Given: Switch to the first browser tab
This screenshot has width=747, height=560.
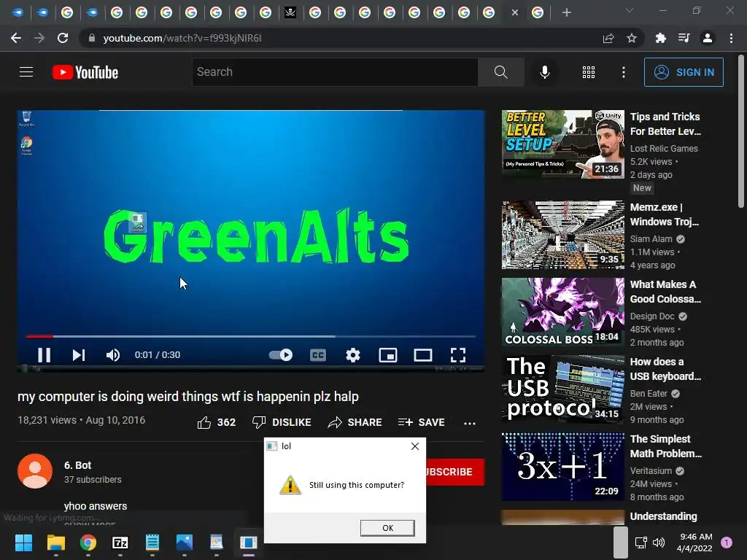Looking at the screenshot, I should 18,12.
